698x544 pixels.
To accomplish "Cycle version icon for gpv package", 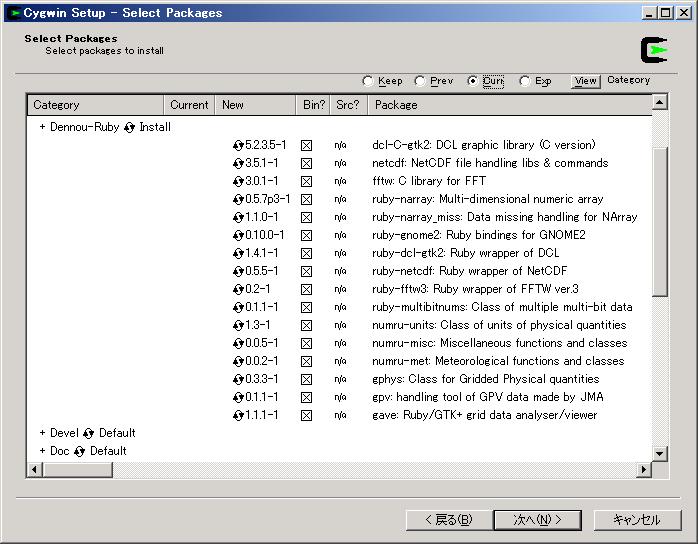I will coord(238,398).
